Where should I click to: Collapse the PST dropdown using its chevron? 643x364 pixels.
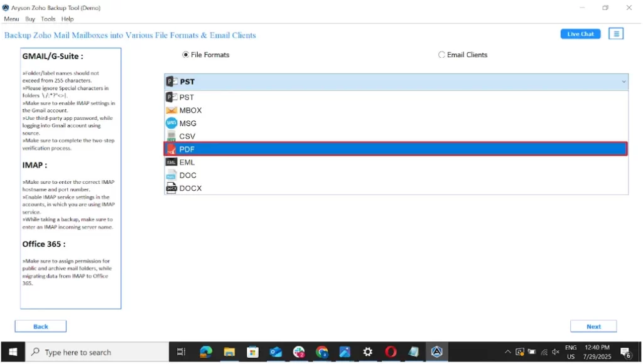[x=624, y=82]
